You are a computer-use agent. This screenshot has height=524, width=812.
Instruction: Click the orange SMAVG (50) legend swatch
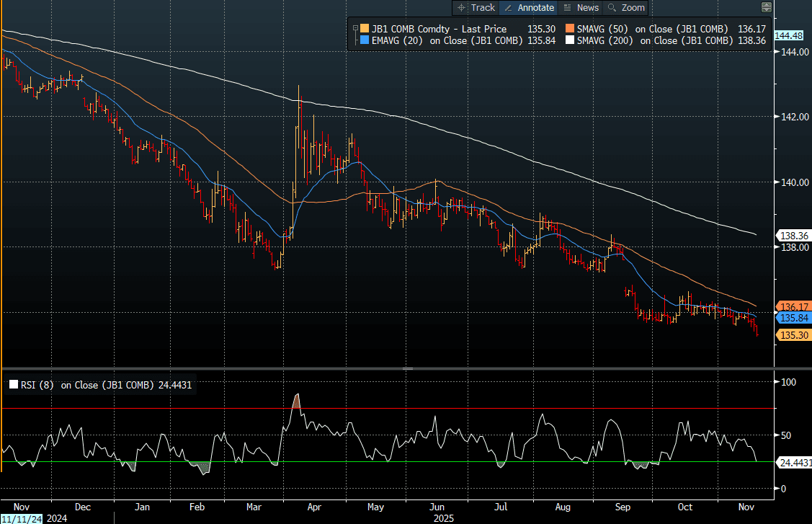pyautogui.click(x=569, y=29)
